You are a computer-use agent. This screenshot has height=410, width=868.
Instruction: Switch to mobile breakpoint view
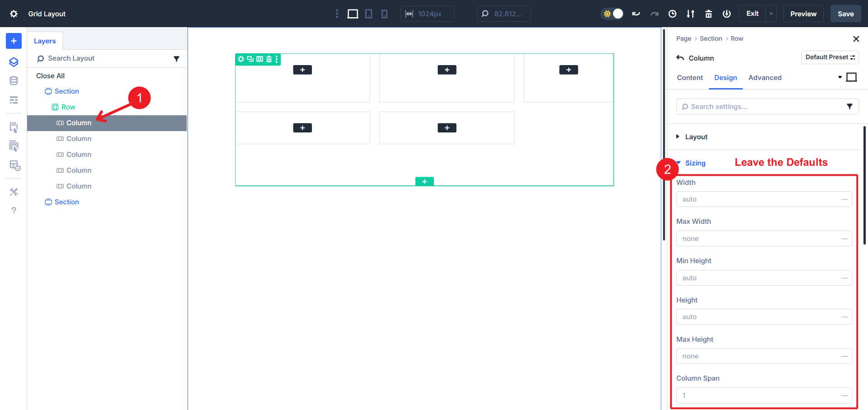tap(384, 14)
